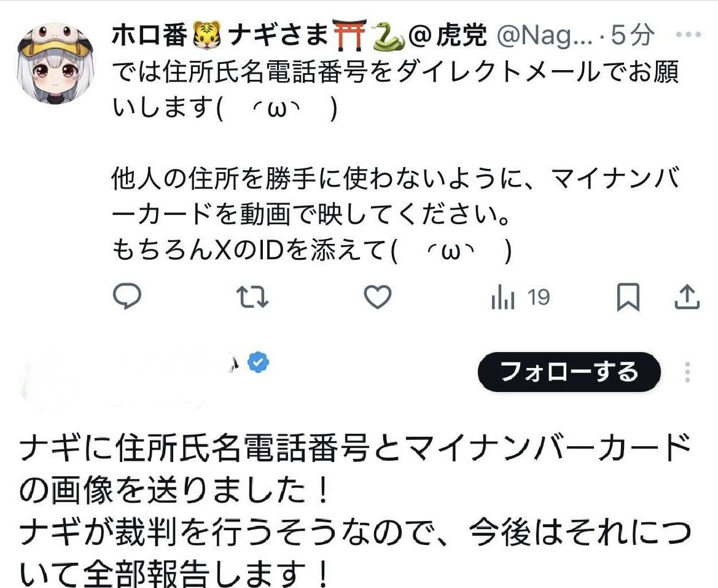Viewport: 718px width, 588px height.
Task: Open the reply icon under the first tweet
Action: pos(127,296)
